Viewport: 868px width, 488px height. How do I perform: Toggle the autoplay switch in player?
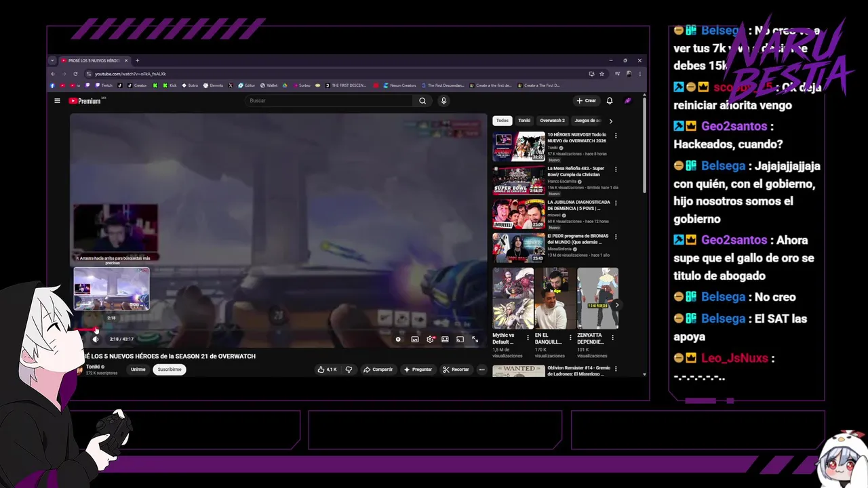[x=398, y=339]
